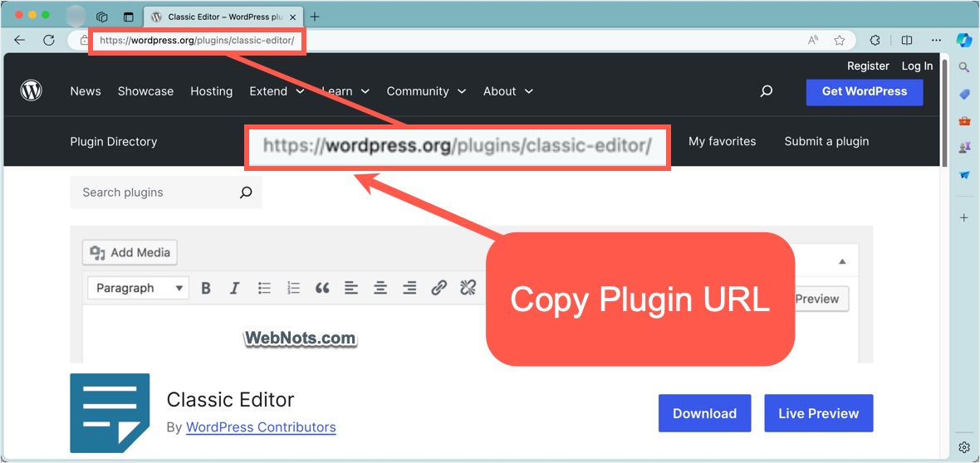Toggle the vertical tabs icon
The image size is (980, 463).
point(128,17)
